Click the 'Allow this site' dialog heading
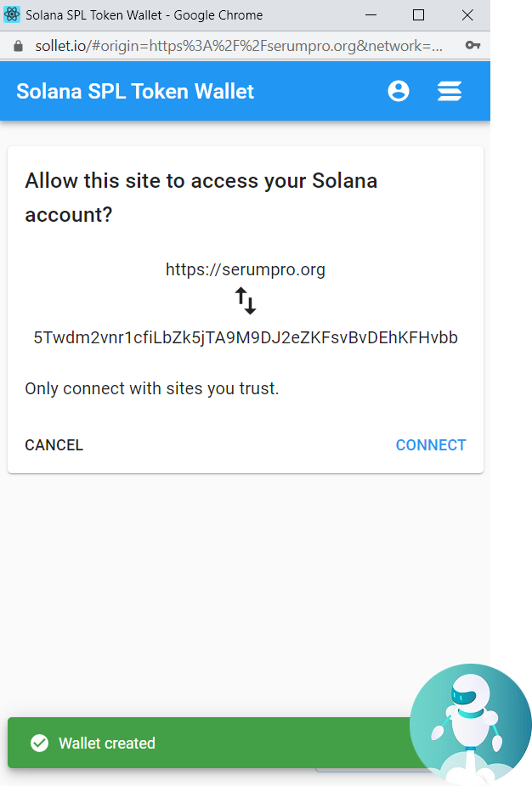532x786 pixels. pos(201,197)
